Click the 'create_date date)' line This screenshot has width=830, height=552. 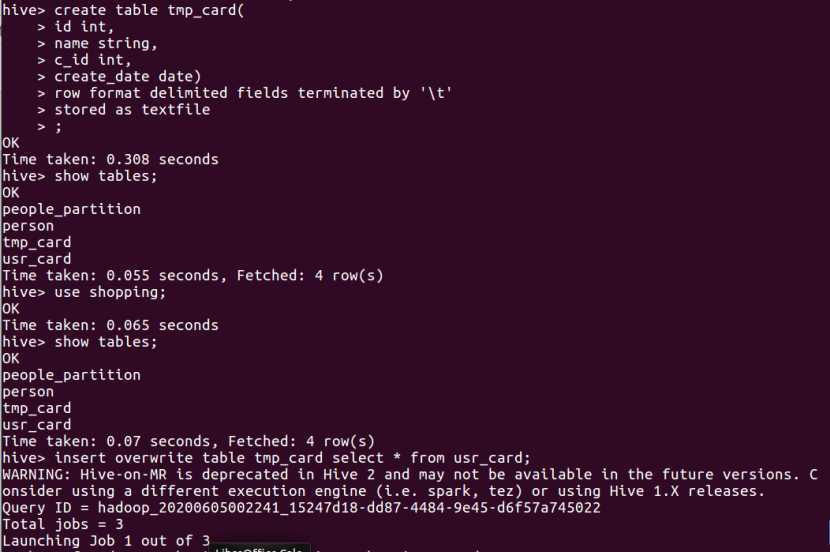[127, 76]
